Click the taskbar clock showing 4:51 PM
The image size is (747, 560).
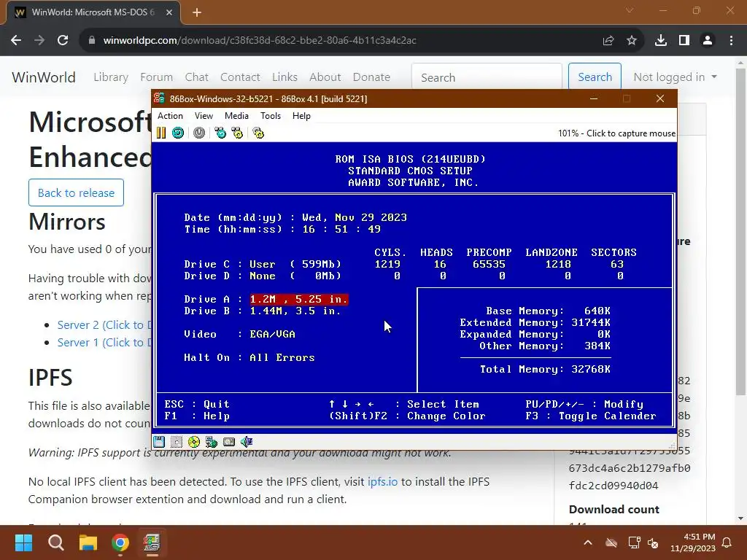point(693,542)
